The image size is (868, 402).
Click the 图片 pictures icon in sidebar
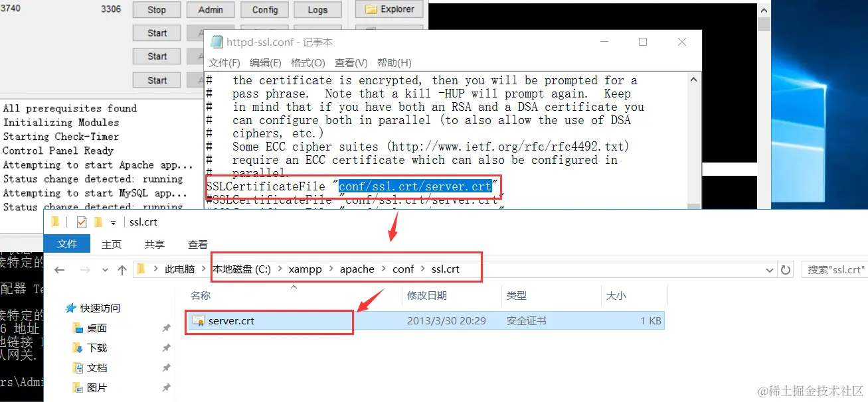[78, 387]
